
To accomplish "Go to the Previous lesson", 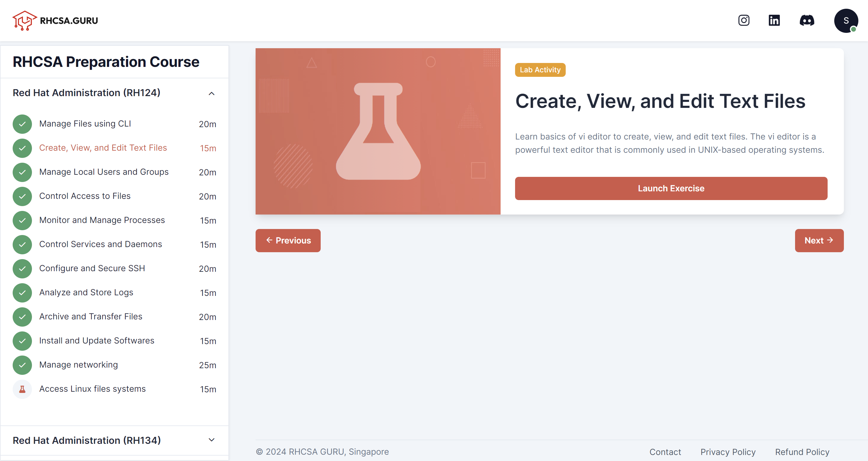I will click(288, 241).
